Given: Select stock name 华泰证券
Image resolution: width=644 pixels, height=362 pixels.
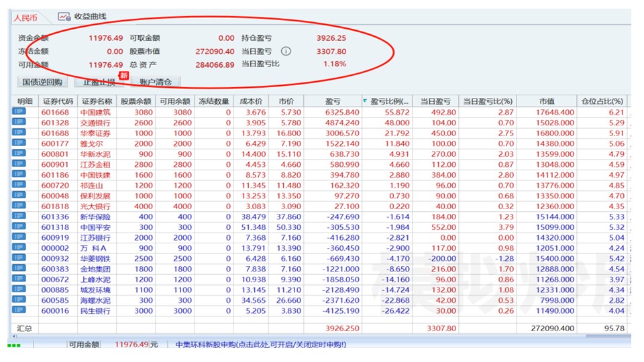Looking at the screenshot, I should coord(95,133).
